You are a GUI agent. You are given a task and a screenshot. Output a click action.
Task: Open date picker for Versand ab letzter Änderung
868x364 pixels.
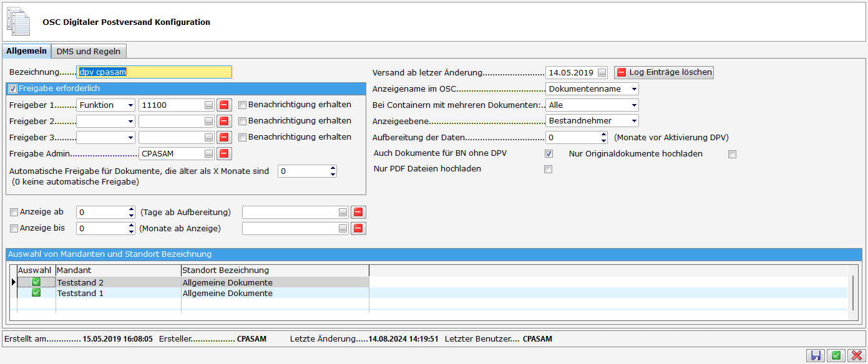tap(601, 73)
